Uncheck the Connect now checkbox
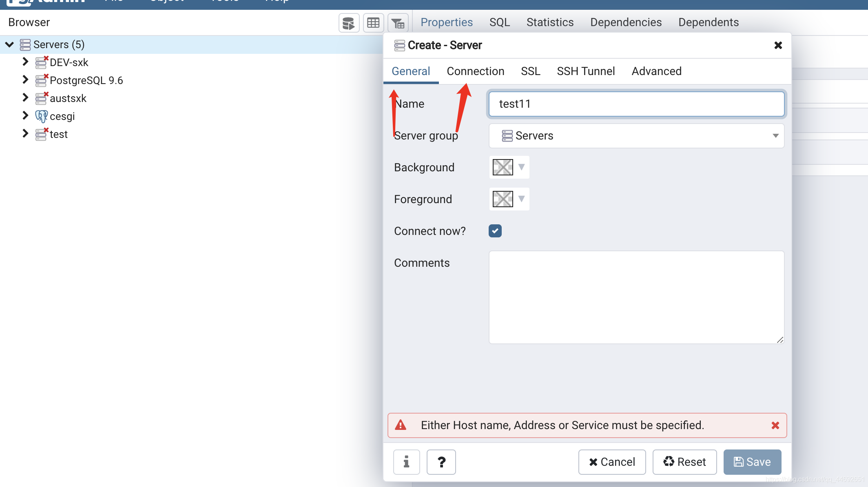 (x=495, y=231)
